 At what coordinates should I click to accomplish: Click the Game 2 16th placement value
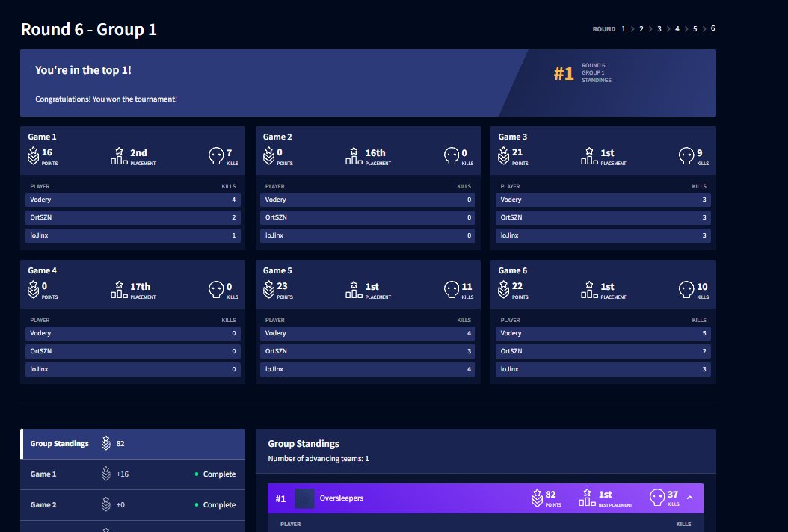click(x=375, y=152)
